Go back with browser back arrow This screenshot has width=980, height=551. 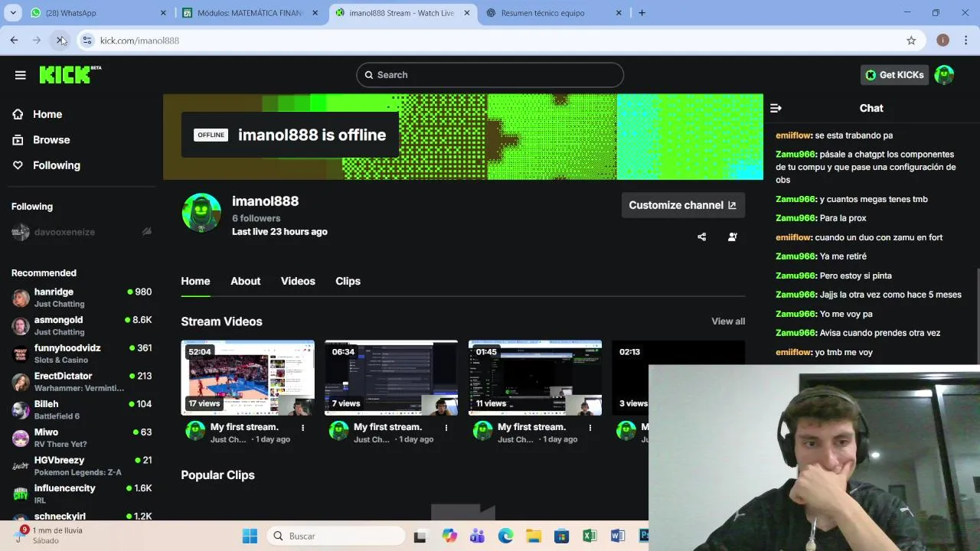tap(14, 41)
